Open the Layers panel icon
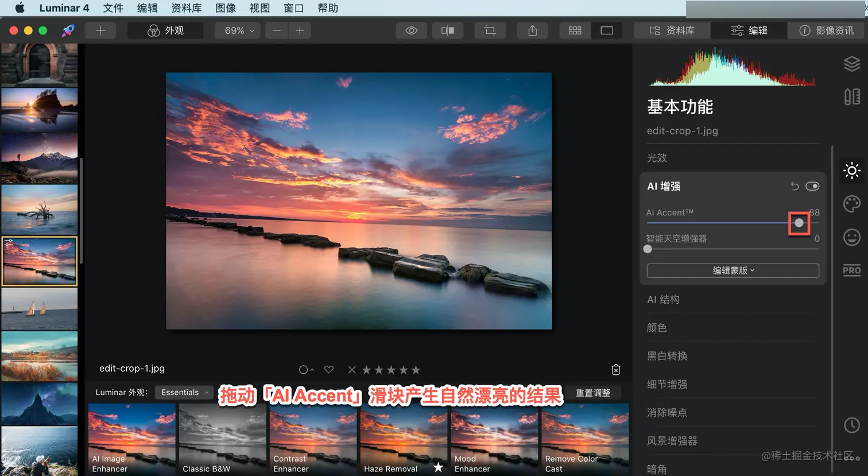The height and width of the screenshot is (476, 868). tap(851, 64)
